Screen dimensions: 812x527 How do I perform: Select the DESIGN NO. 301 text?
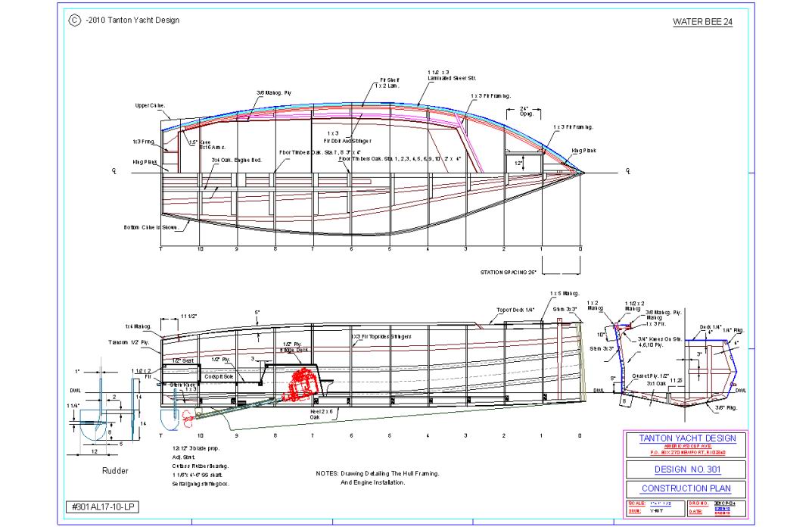pyautogui.click(x=686, y=469)
